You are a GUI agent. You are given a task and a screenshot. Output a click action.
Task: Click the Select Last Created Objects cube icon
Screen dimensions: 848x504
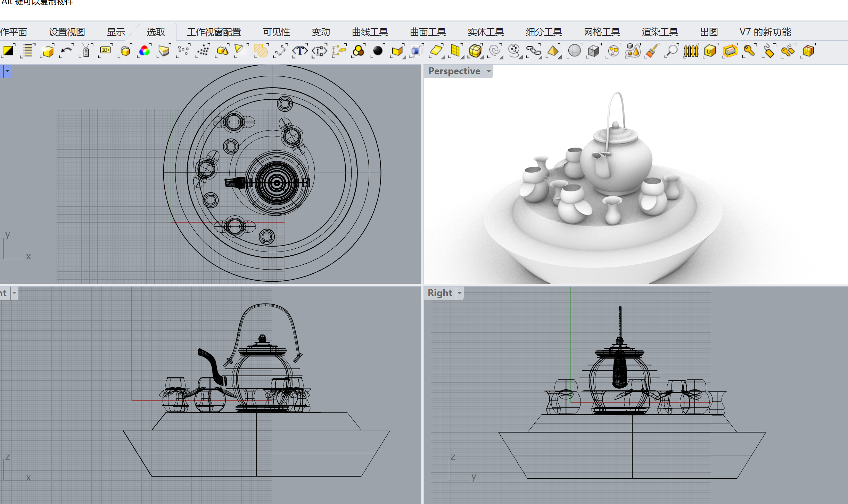point(48,51)
